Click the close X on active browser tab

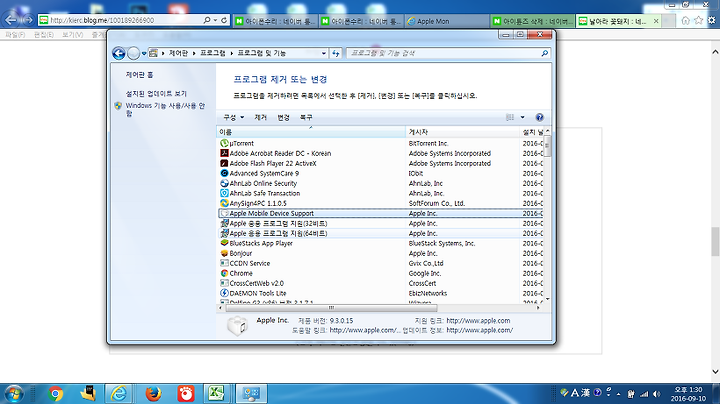coord(656,21)
